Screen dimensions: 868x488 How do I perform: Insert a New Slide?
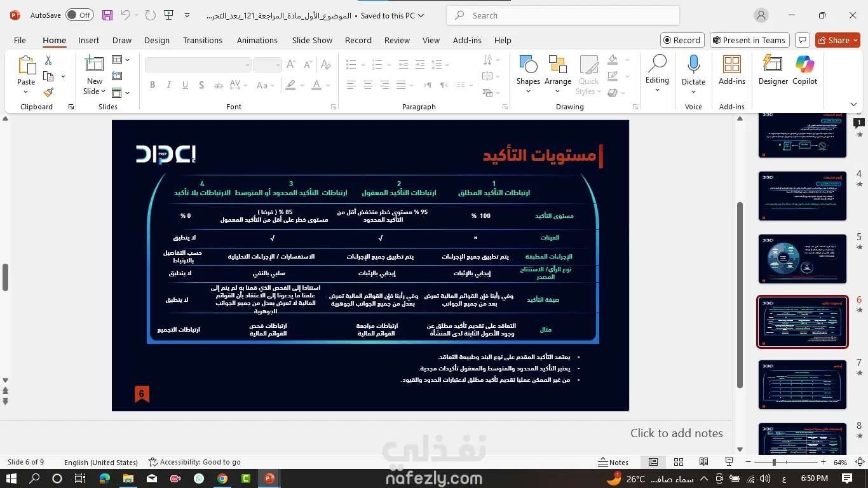tap(94, 76)
